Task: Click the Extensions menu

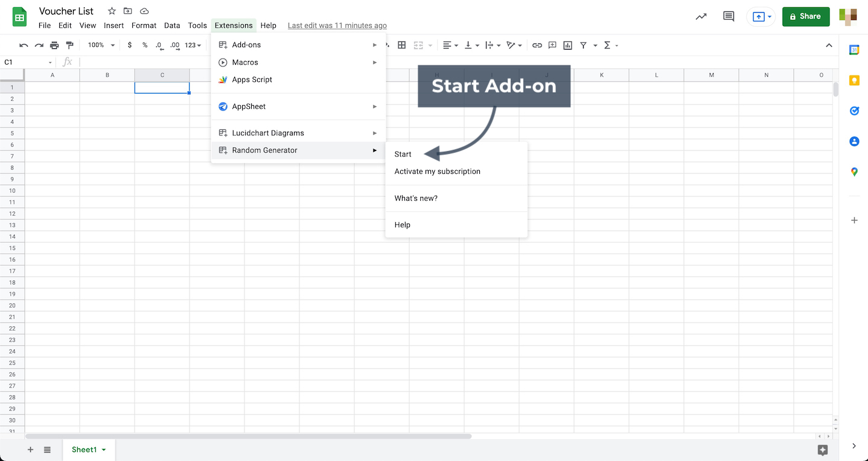Action: (x=234, y=25)
